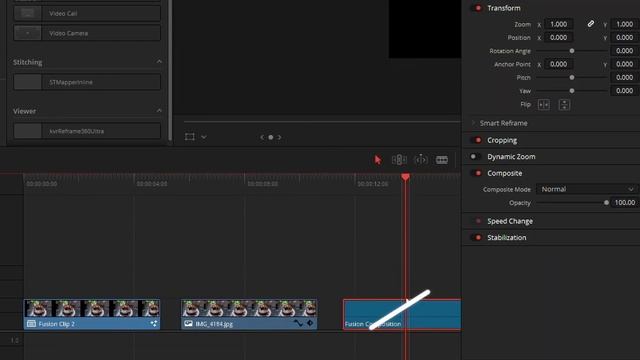Select the Fusion Composition timeline clip
640x360 pixels.
pos(402,314)
